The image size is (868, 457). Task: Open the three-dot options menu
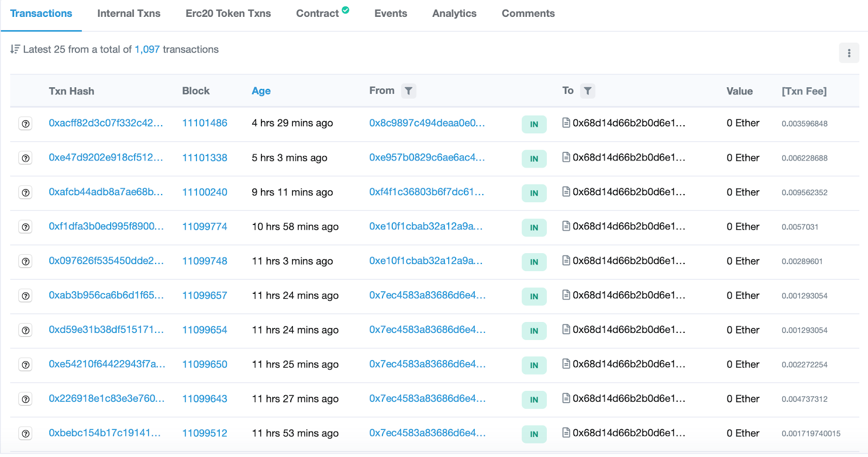click(x=849, y=53)
